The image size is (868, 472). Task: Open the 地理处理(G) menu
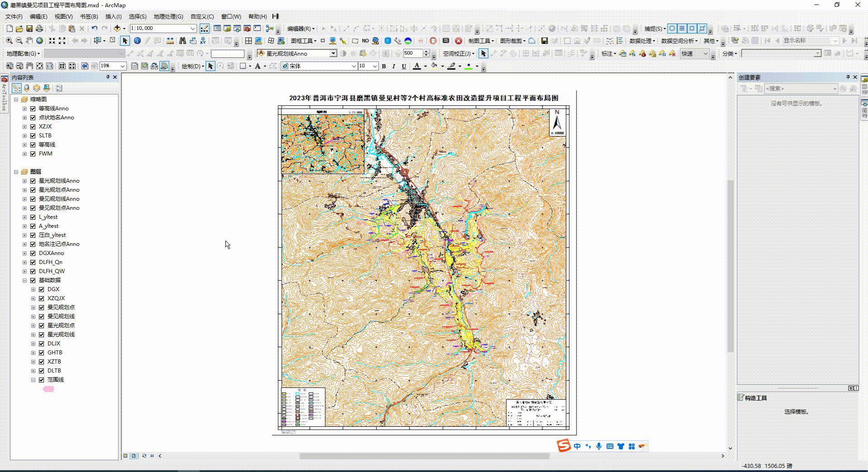click(167, 16)
